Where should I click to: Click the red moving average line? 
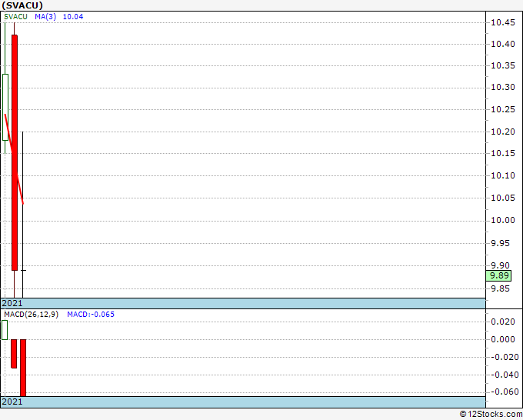coord(14,159)
